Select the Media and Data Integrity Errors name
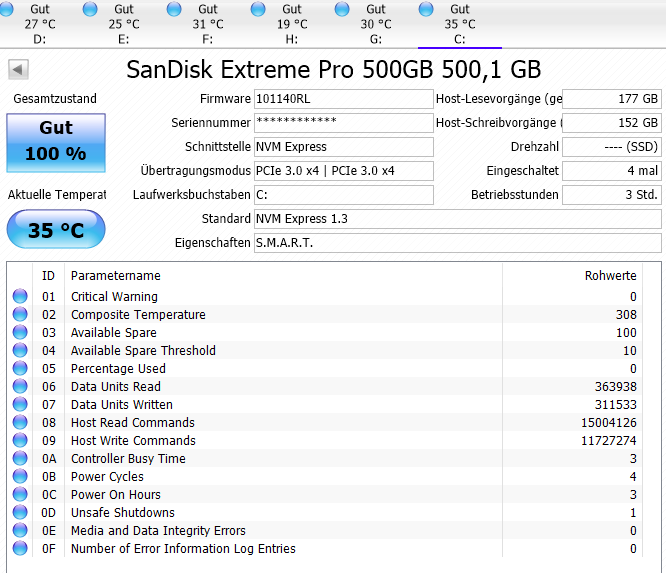The height and width of the screenshot is (573, 666). [x=158, y=531]
